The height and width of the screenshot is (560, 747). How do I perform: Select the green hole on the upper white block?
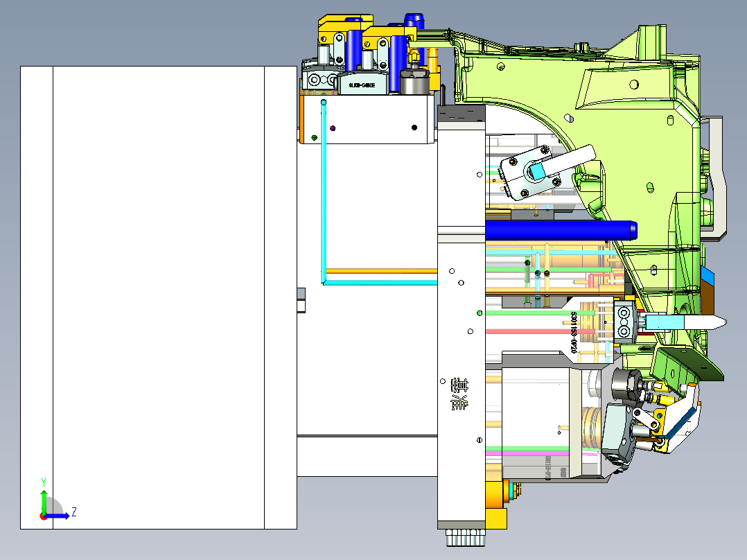(314, 138)
